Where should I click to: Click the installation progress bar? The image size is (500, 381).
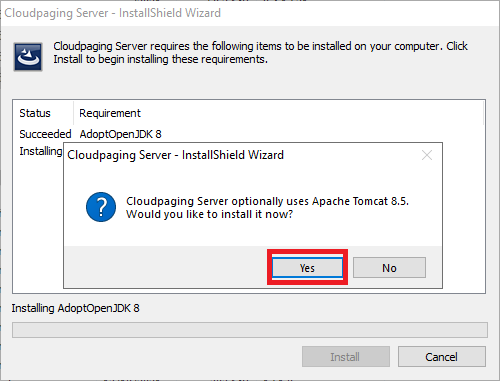tap(250, 330)
